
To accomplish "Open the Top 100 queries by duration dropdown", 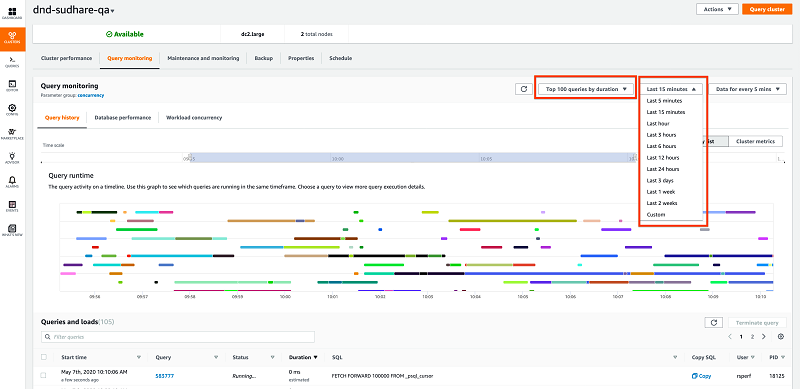I will tap(586, 89).
